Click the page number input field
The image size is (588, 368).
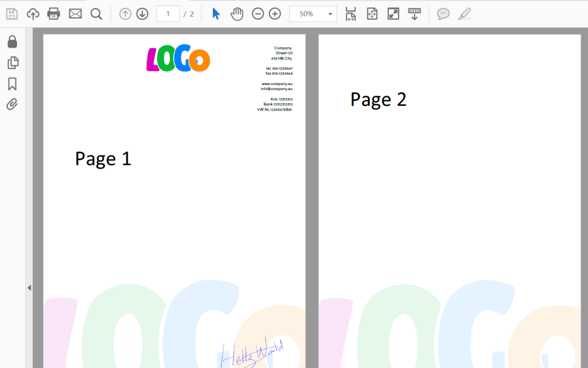(168, 14)
